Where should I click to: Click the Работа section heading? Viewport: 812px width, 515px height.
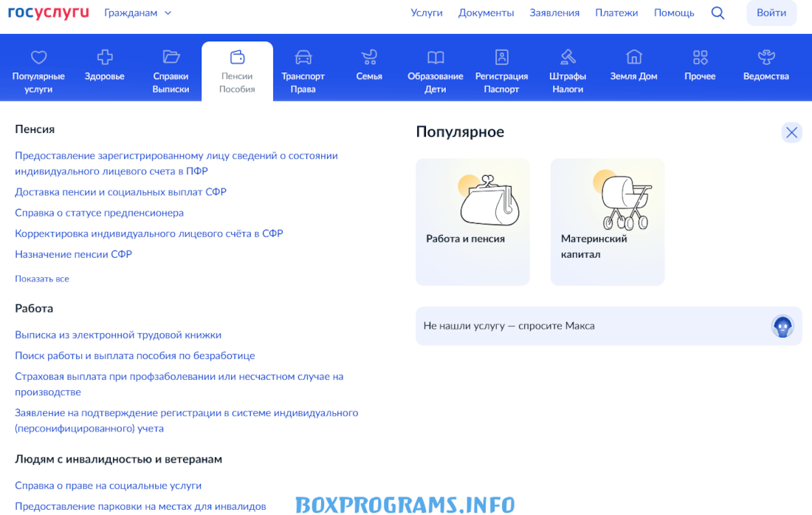pos(34,308)
